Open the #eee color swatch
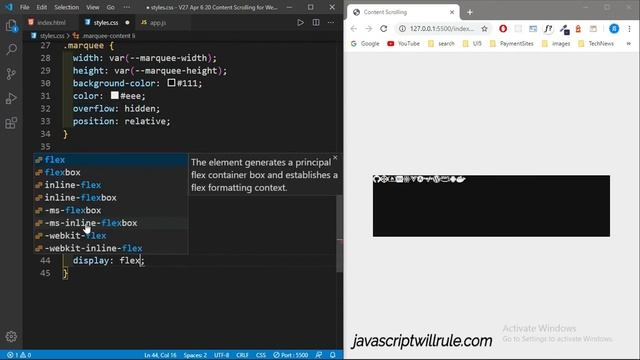 click(x=115, y=96)
